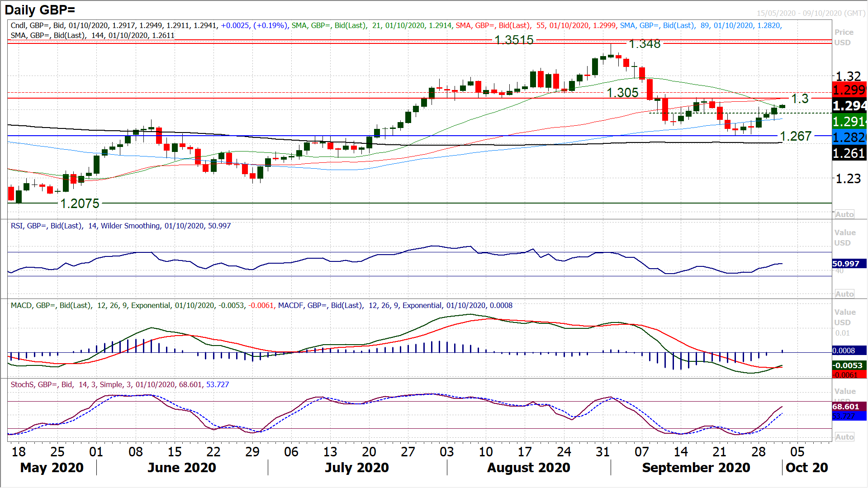Click the Auto button in the Stochastic panel

pyautogui.click(x=844, y=437)
